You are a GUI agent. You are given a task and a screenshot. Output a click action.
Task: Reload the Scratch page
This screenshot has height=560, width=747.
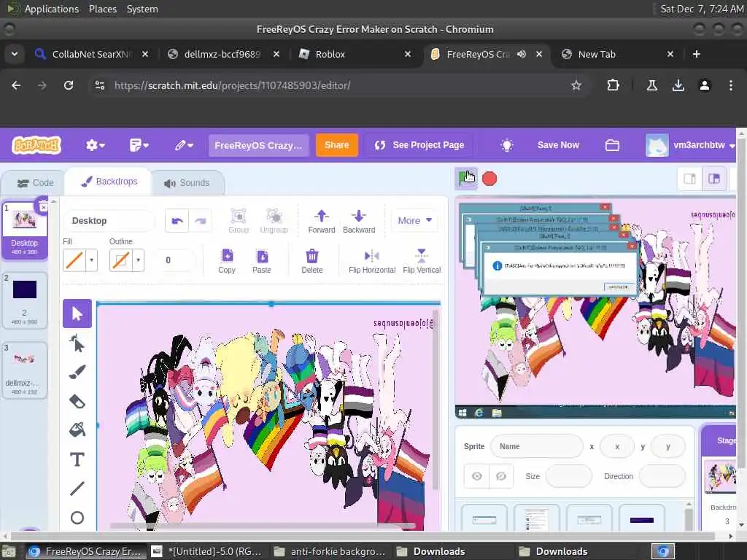click(x=69, y=85)
